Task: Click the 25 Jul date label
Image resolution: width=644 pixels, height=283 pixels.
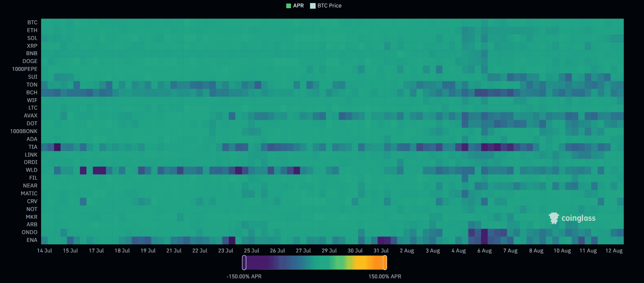Action: 252,251
